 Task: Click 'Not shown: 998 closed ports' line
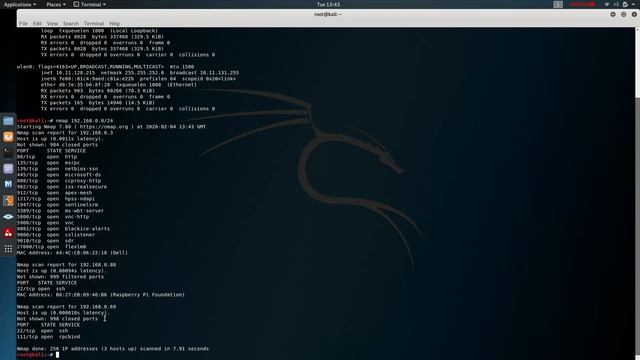point(57,319)
